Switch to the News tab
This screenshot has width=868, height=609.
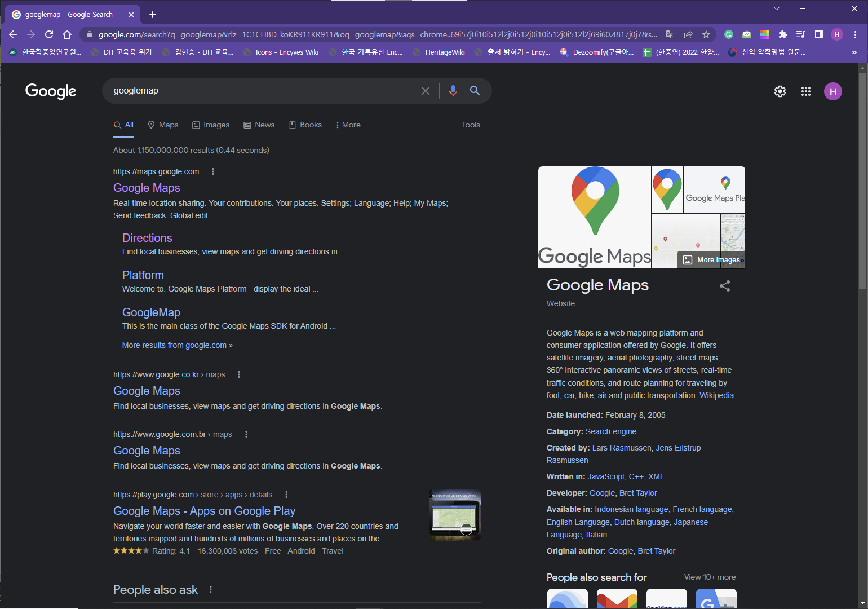[259, 125]
